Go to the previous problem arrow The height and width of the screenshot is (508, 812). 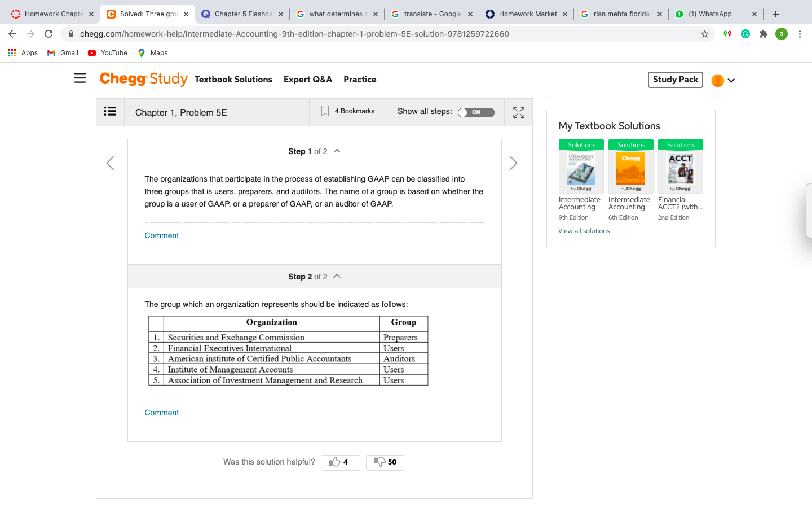111,163
